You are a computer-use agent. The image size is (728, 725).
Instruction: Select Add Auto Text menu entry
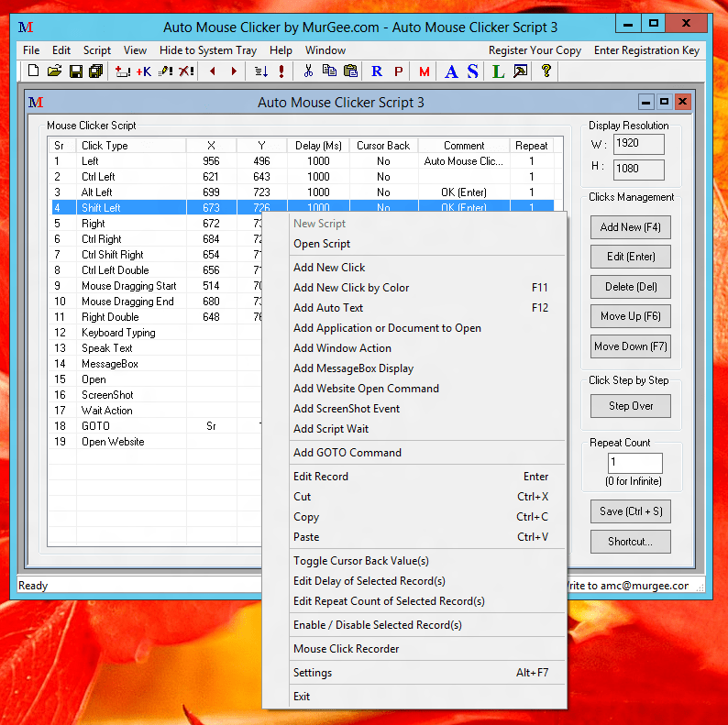[414, 308]
